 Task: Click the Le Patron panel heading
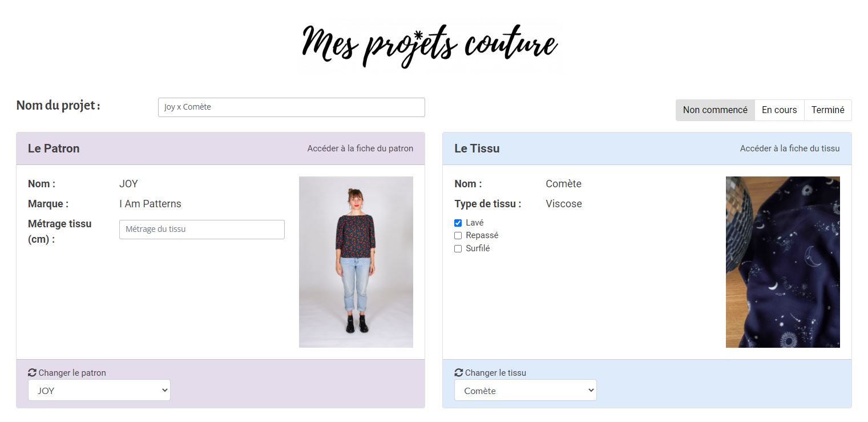coord(54,148)
